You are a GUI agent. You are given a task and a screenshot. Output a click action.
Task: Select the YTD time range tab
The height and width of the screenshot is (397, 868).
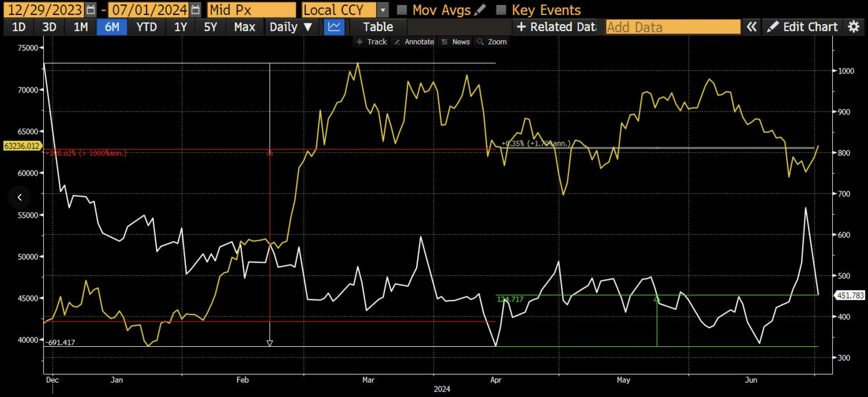[x=146, y=27]
